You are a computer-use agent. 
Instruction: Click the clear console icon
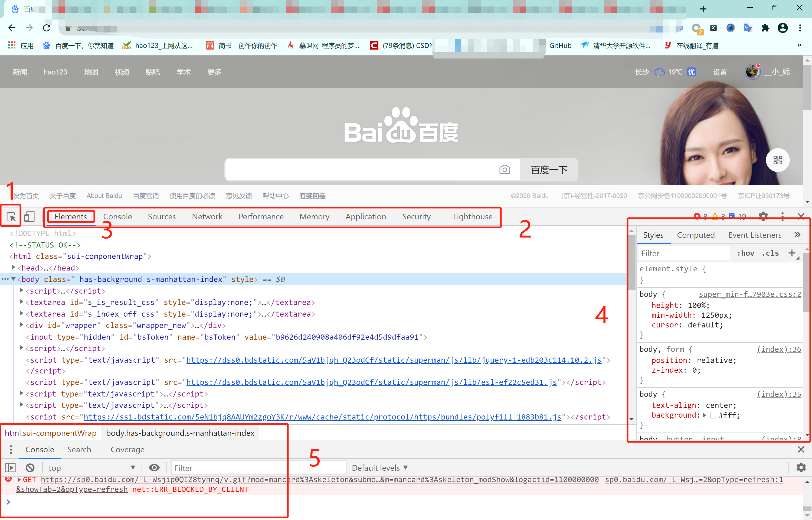click(30, 468)
